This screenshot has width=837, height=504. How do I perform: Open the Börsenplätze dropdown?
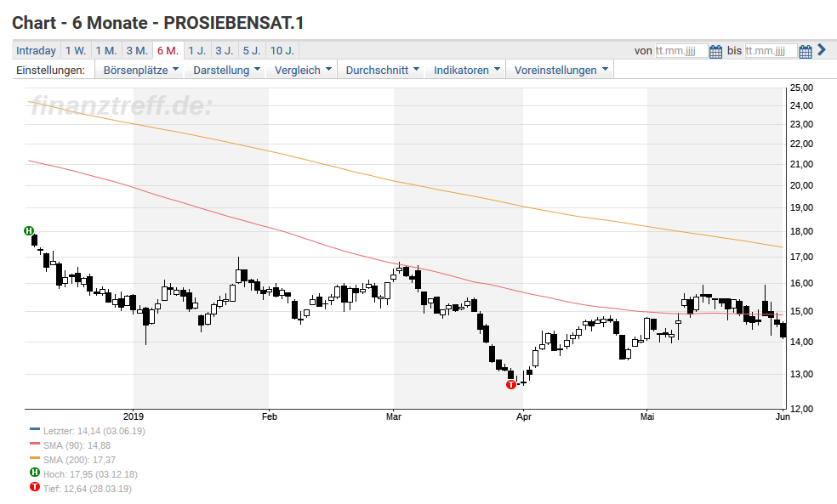point(139,70)
